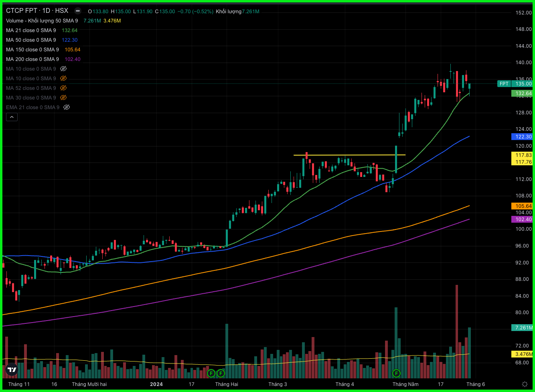The height and width of the screenshot is (392, 535).
Task: Click the 2024 time axis label
Action: point(156,384)
